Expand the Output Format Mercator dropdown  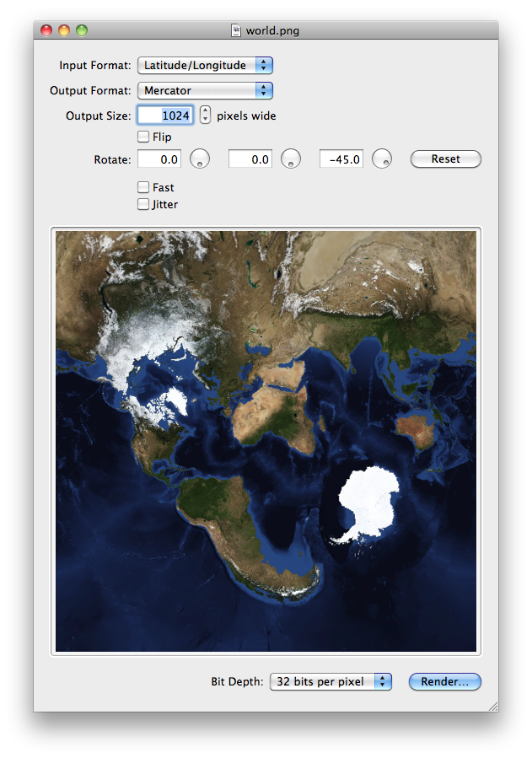tap(205, 90)
